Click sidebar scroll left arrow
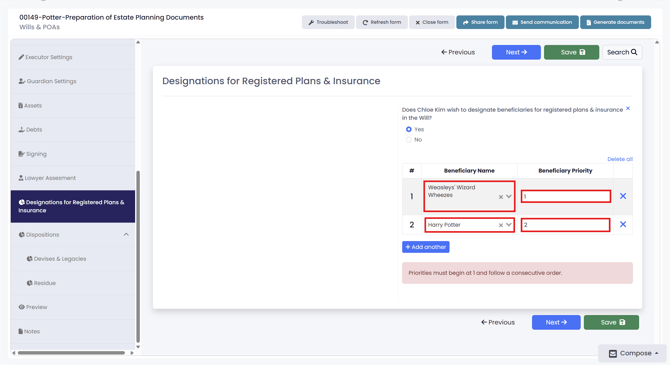The width and height of the screenshot is (670, 365). [14, 353]
